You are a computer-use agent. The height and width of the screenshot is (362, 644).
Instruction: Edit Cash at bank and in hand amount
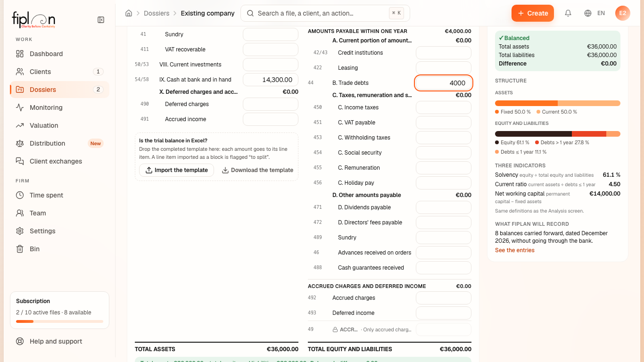(x=271, y=80)
